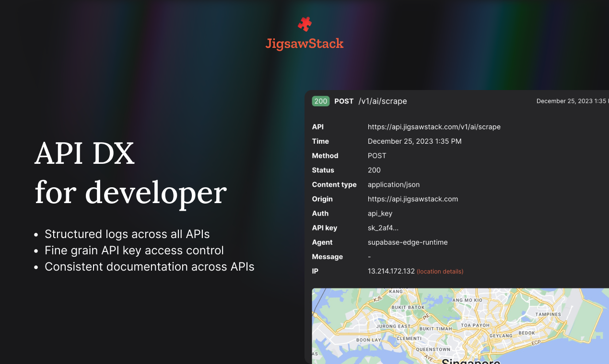
Task: Click the /v1/ai/scrape endpoint path in header
Action: click(383, 101)
